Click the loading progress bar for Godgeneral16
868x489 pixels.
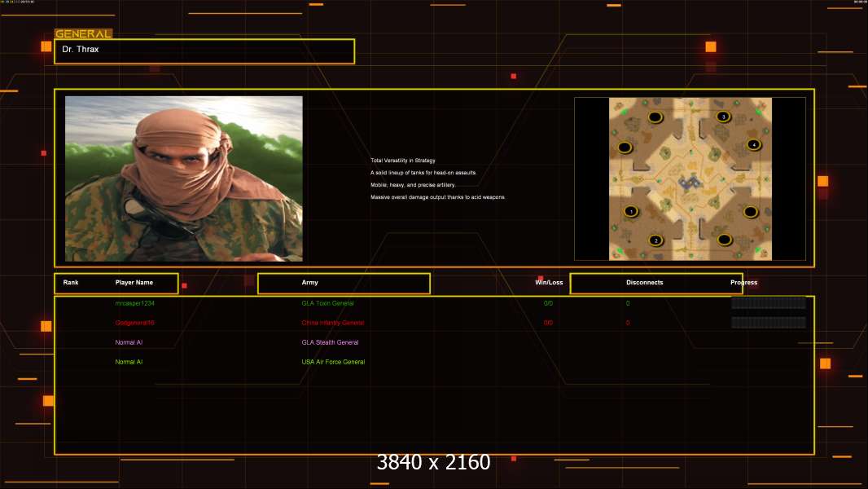coord(769,322)
